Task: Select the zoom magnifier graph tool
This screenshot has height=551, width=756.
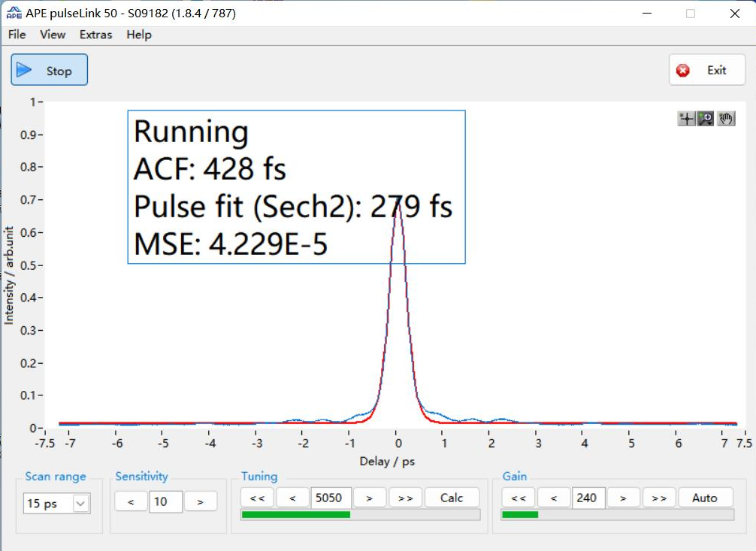Action: [706, 119]
